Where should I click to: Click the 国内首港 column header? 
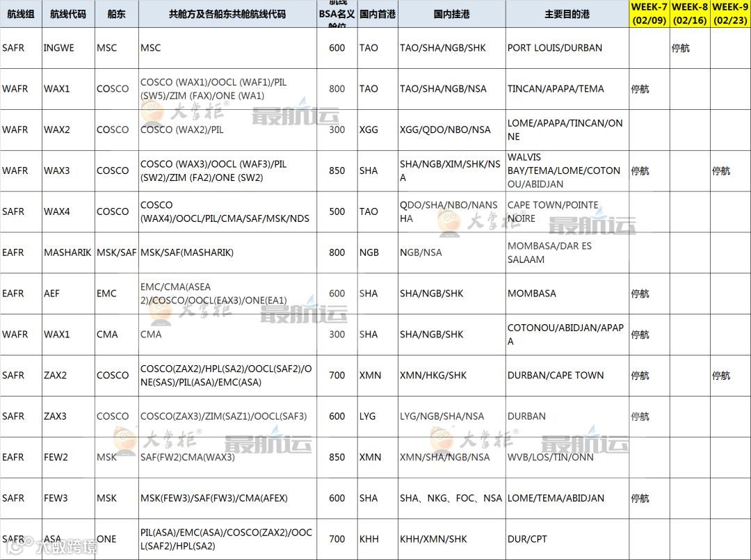point(378,14)
